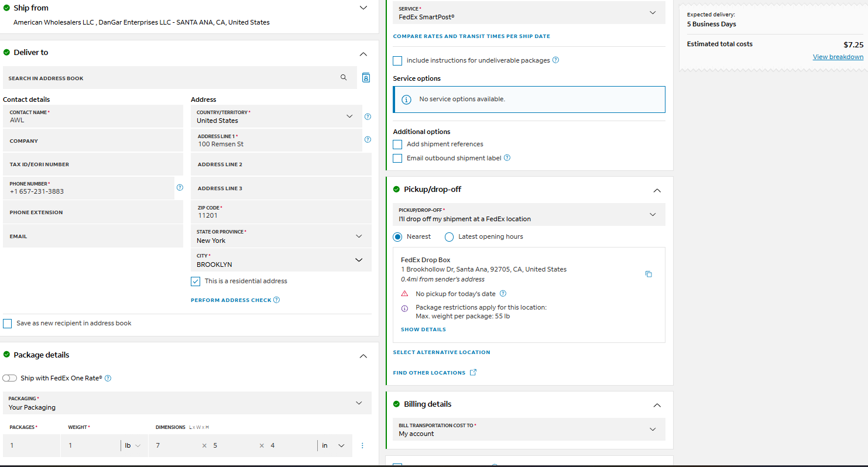
Task: Click Compare rates and transit times link
Action: pos(471,36)
